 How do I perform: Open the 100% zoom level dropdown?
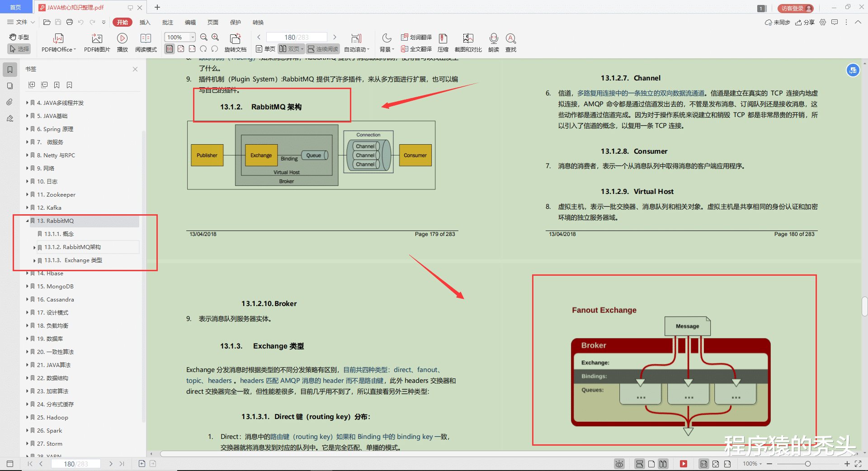(193, 37)
